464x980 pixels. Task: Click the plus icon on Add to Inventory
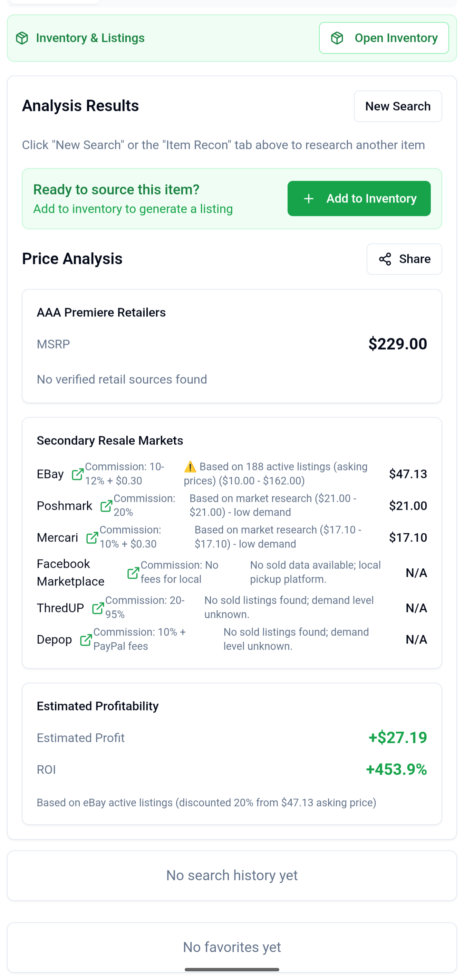click(309, 198)
